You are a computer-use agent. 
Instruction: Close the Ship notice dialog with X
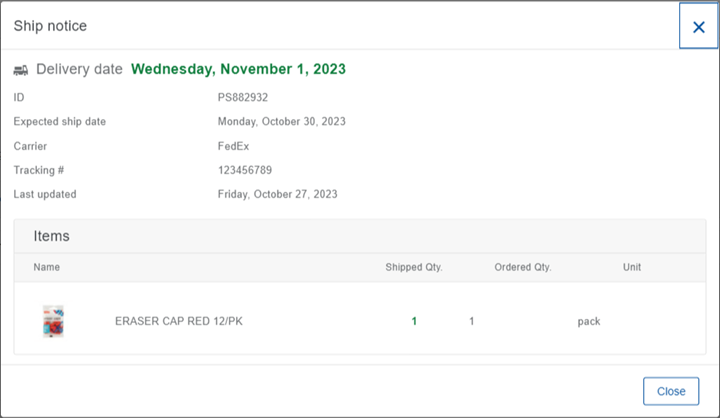[698, 27]
